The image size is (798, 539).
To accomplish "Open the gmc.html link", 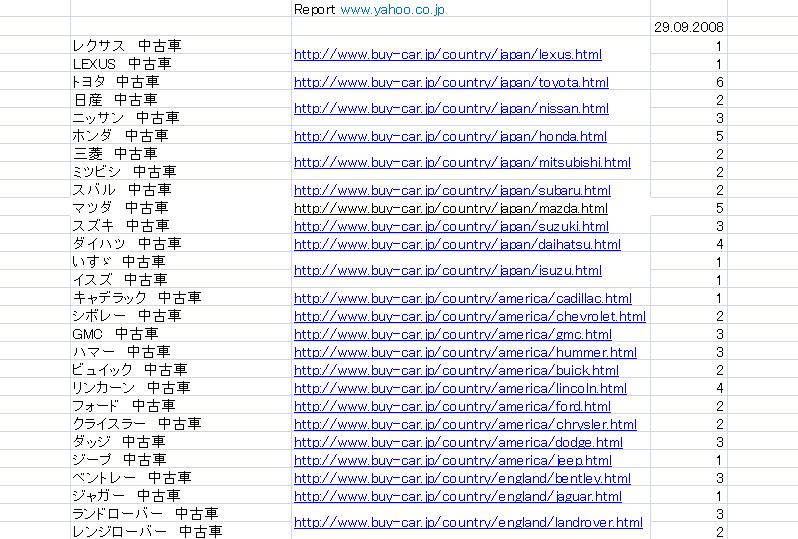I will pos(453,334).
